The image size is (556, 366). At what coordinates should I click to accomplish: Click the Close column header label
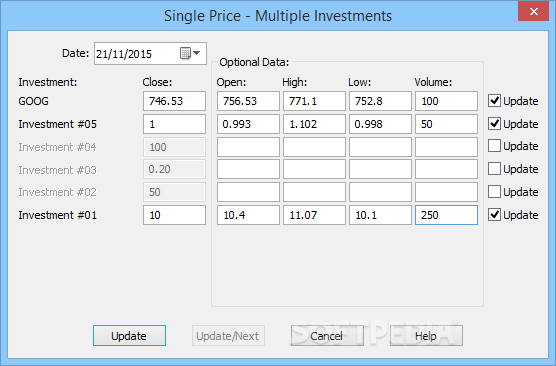pos(157,82)
